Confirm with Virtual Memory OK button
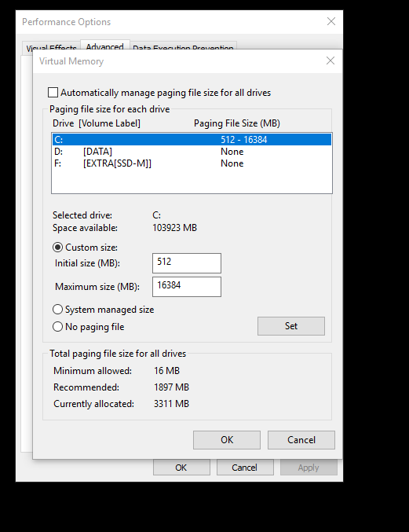Image resolution: width=409 pixels, height=532 pixels. pos(227,440)
